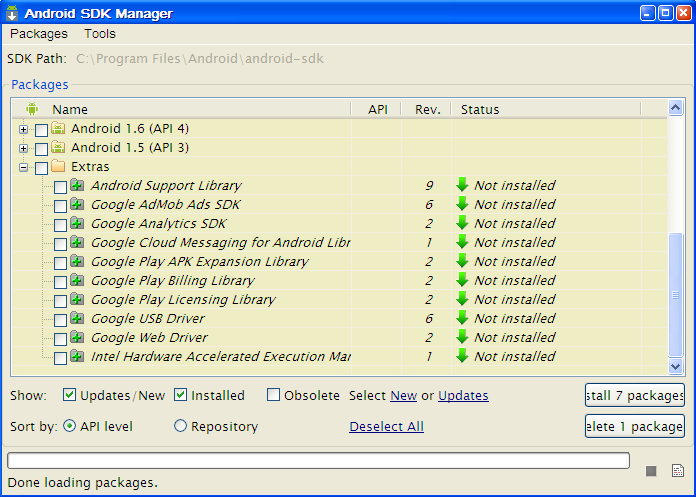The height and width of the screenshot is (497, 696).
Task: Click the package icon beside Google Web Driver
Action: [x=77, y=337]
